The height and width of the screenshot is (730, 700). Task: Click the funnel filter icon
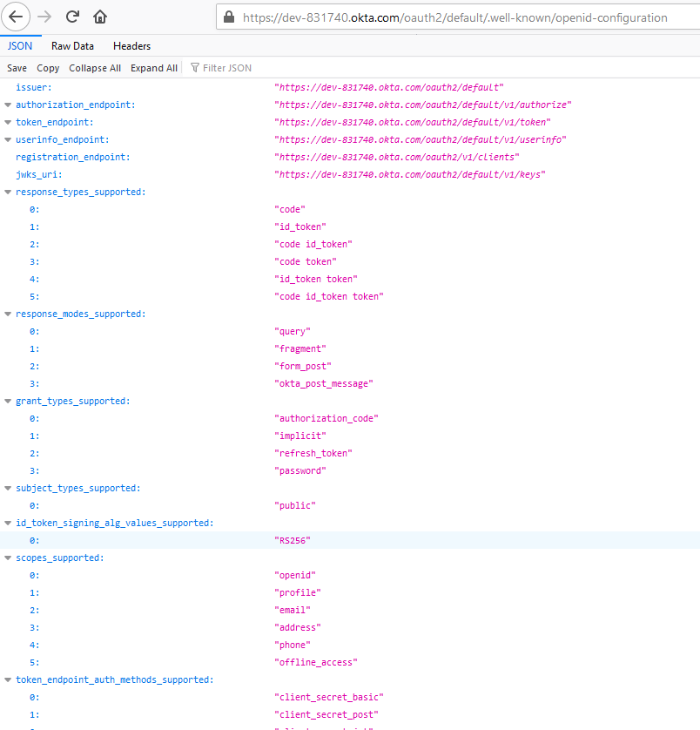(x=195, y=68)
